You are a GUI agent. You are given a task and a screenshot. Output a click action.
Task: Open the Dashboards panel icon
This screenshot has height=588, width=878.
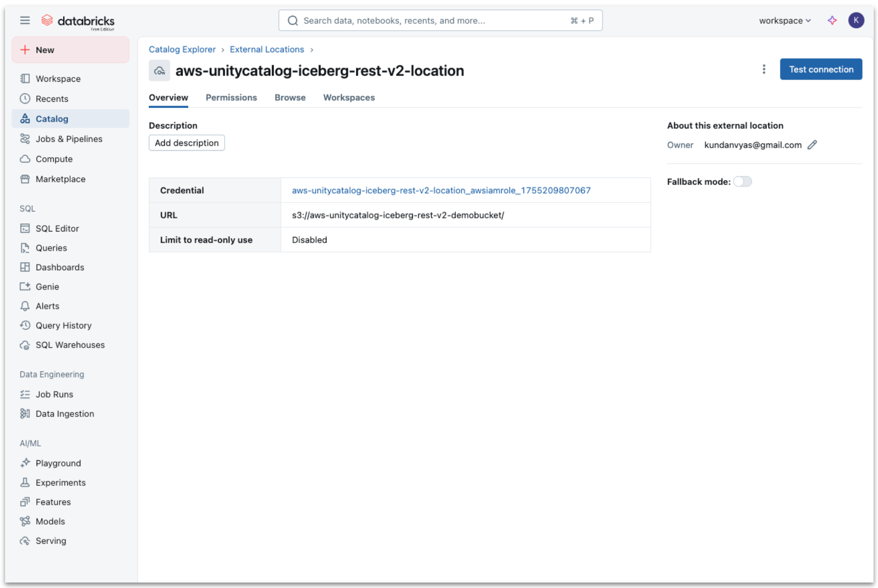point(25,267)
